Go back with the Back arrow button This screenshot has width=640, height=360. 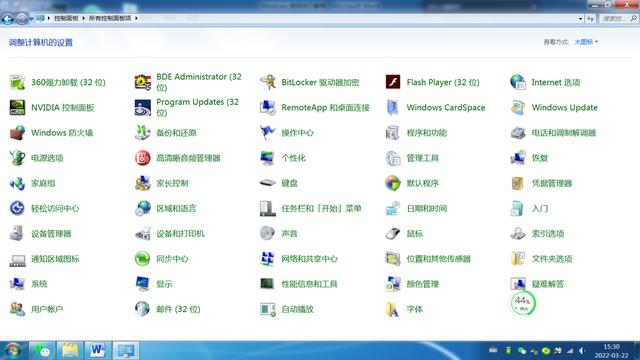(7, 19)
